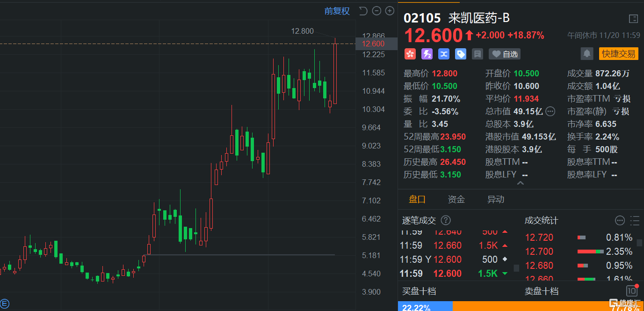Click the blue label/tag icon

[x=460, y=53]
